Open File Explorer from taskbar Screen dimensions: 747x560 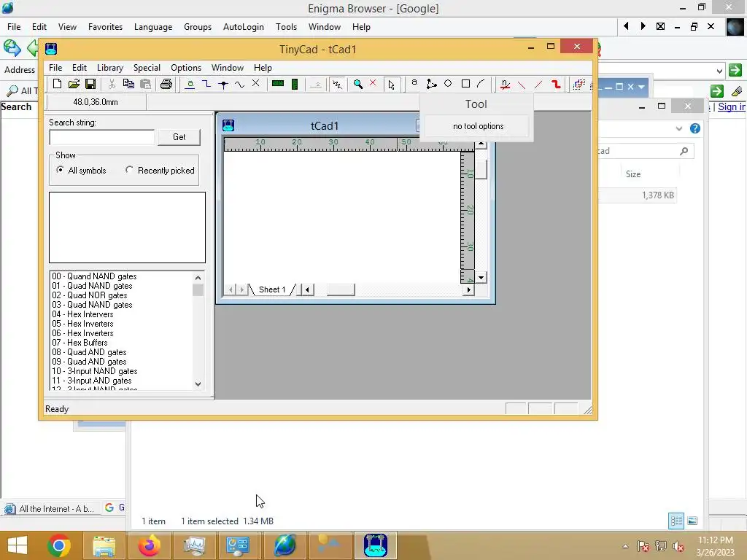(x=104, y=545)
